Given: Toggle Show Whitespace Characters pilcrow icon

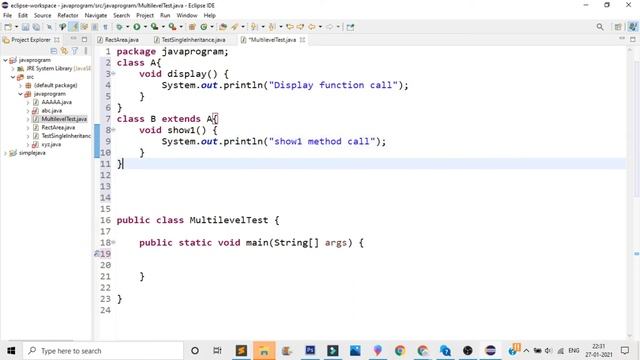Looking at the screenshot, I should (x=105, y=27).
